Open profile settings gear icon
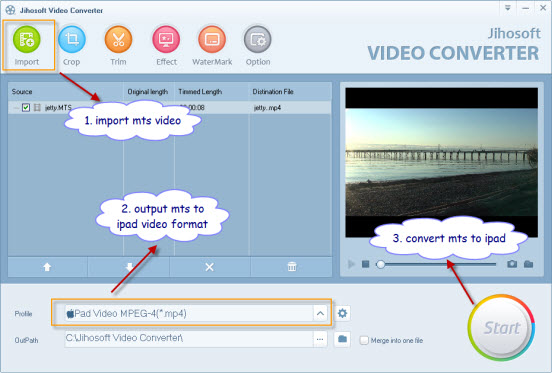The image size is (552, 373). pos(342,313)
